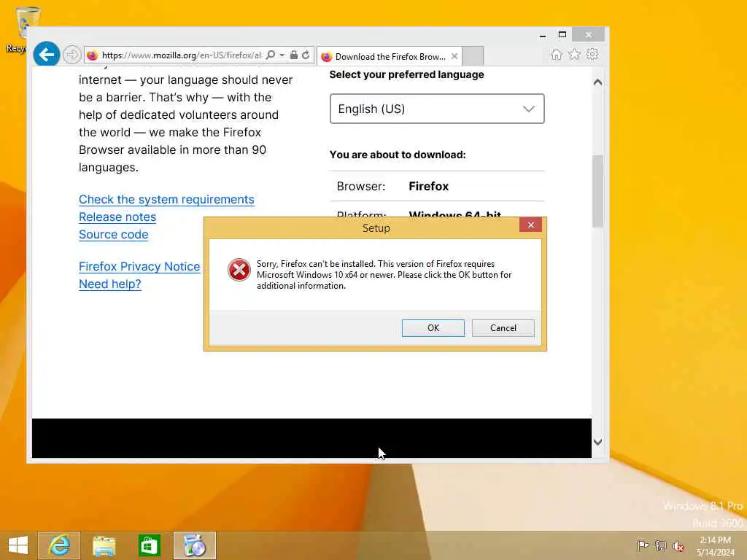Image resolution: width=747 pixels, height=560 pixels.
Task: Open the Source code link
Action: 113,235
